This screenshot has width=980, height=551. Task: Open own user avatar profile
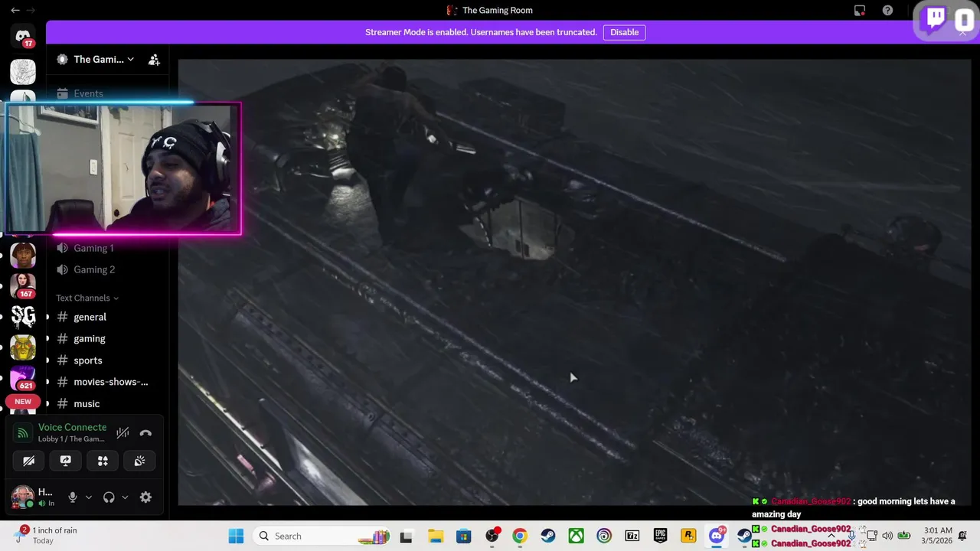[22, 497]
